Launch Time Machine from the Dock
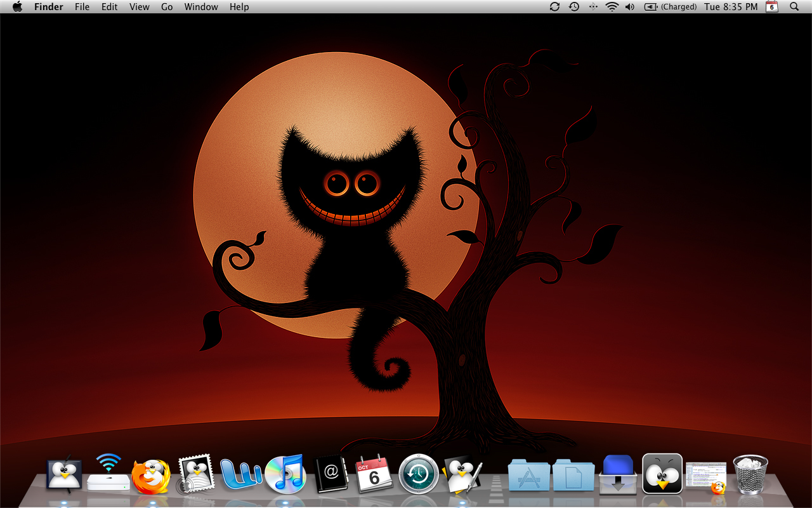812x508 pixels. [x=419, y=474]
